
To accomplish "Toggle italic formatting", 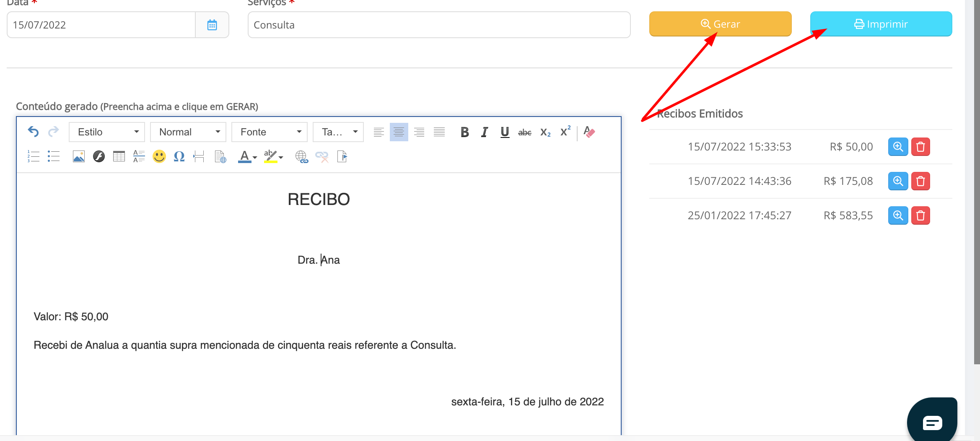I will pyautogui.click(x=485, y=132).
